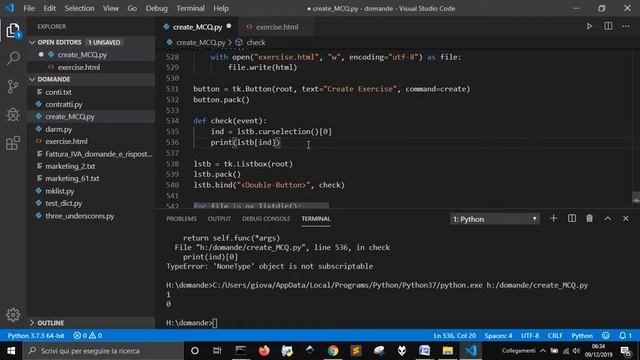Open the Search view in activity bar
This screenshot has width=640, height=360.
coord(13,58)
